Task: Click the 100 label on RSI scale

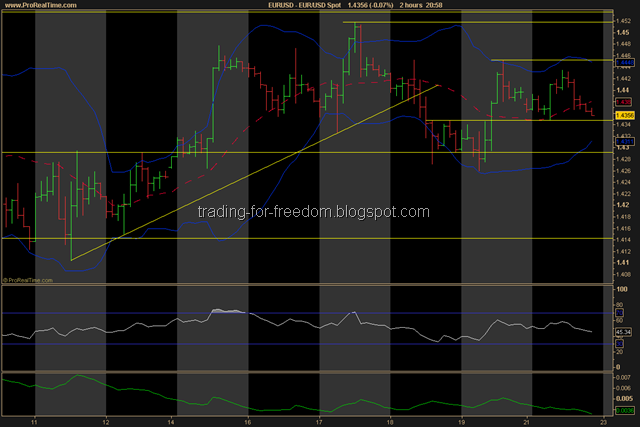Action: pos(622,289)
